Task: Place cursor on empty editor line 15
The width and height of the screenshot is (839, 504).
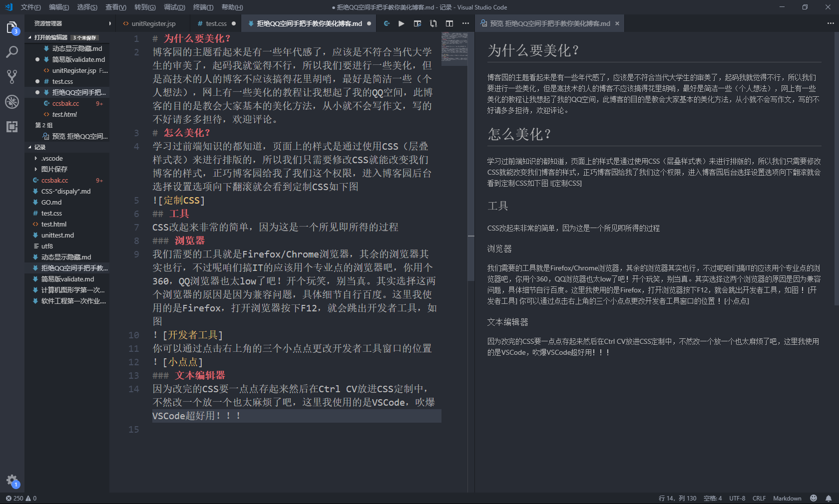Action: click(297, 429)
